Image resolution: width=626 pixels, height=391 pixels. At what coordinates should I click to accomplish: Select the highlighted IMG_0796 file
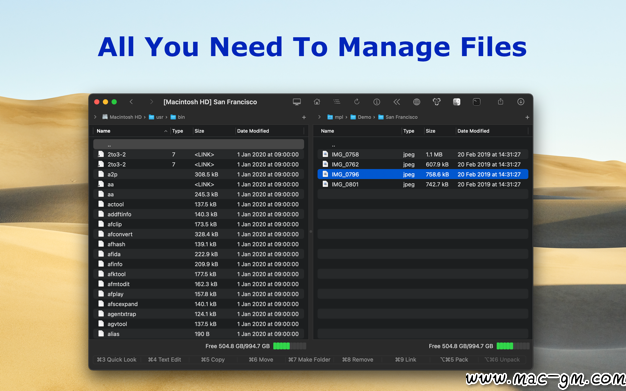tap(423, 174)
